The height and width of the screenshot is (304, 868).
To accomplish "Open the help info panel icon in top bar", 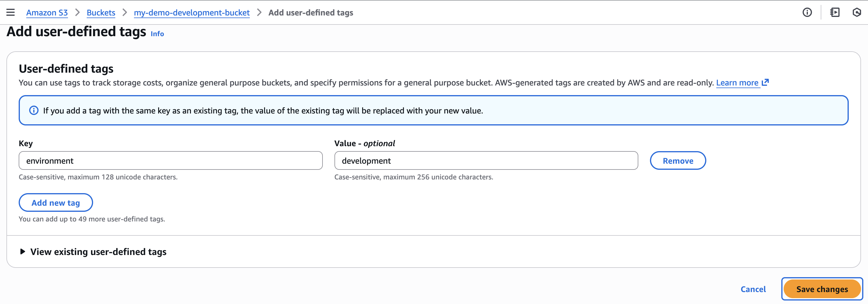I will pyautogui.click(x=807, y=13).
